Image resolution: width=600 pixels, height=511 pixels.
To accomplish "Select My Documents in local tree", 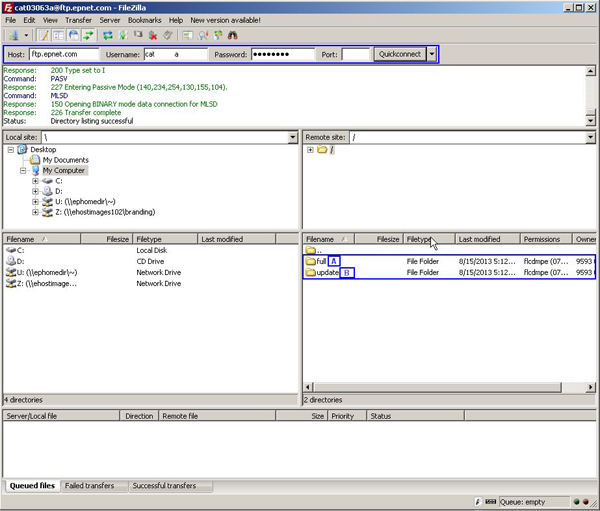I will [65, 160].
